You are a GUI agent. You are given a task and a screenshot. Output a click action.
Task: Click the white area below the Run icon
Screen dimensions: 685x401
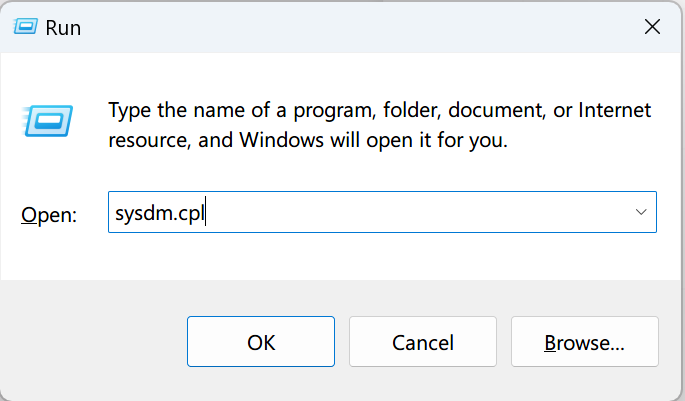43,168
